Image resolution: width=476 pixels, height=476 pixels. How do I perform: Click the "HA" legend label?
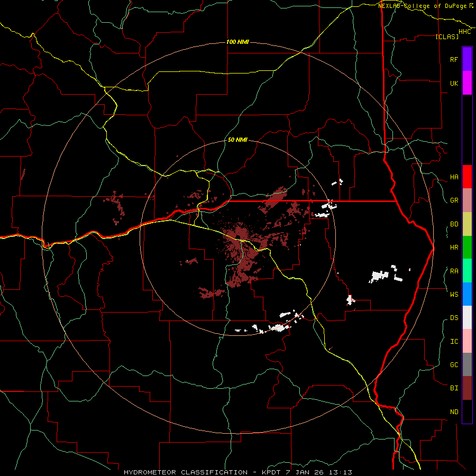(454, 177)
